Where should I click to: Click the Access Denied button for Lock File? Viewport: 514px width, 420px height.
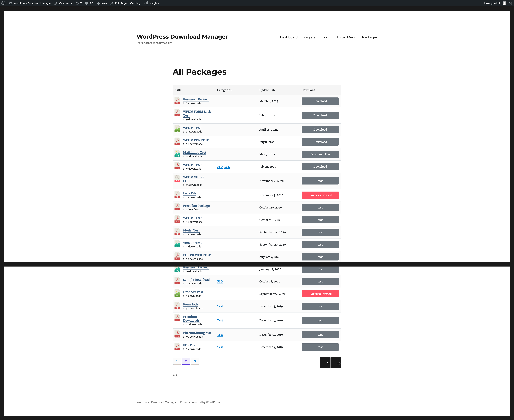point(320,195)
